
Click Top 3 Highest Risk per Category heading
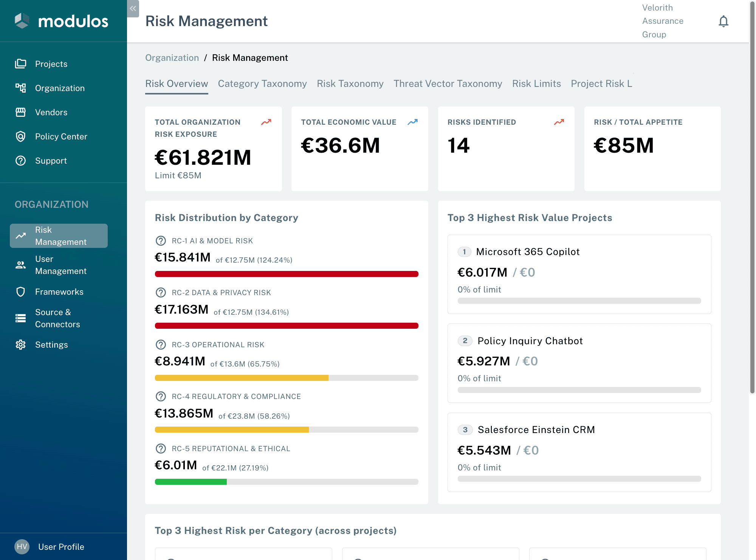point(276,531)
